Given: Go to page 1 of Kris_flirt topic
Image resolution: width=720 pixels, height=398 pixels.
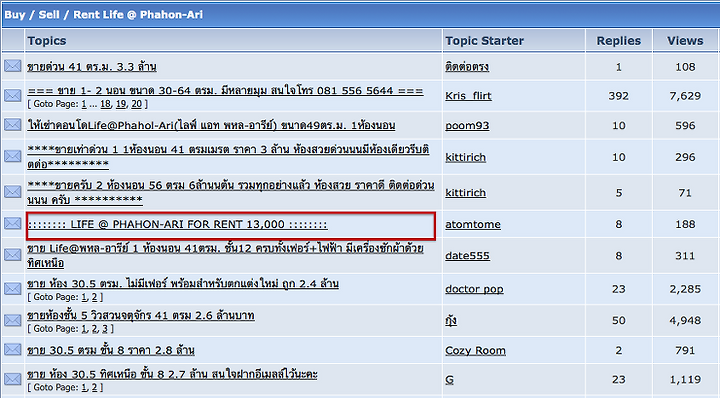Looking at the screenshot, I should point(84,104).
